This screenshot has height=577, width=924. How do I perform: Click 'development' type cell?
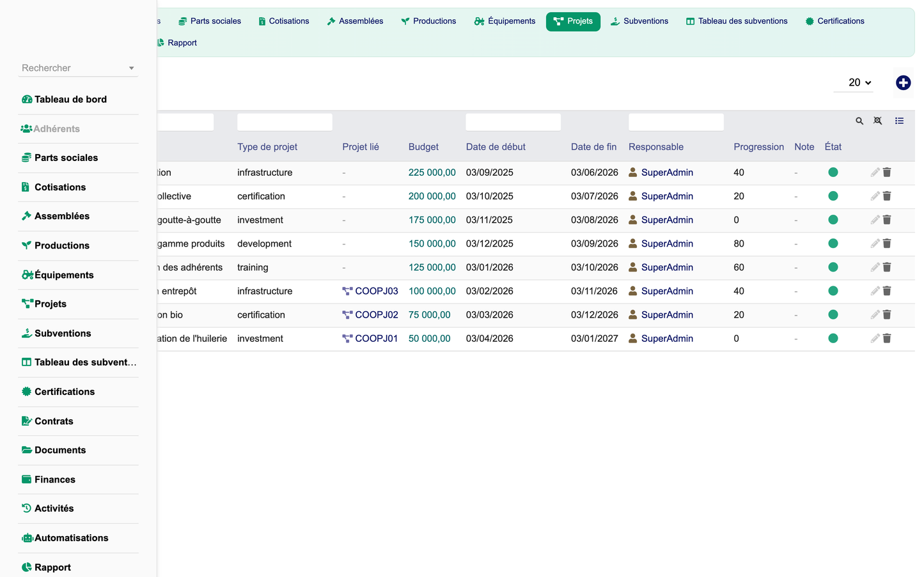coord(264,243)
